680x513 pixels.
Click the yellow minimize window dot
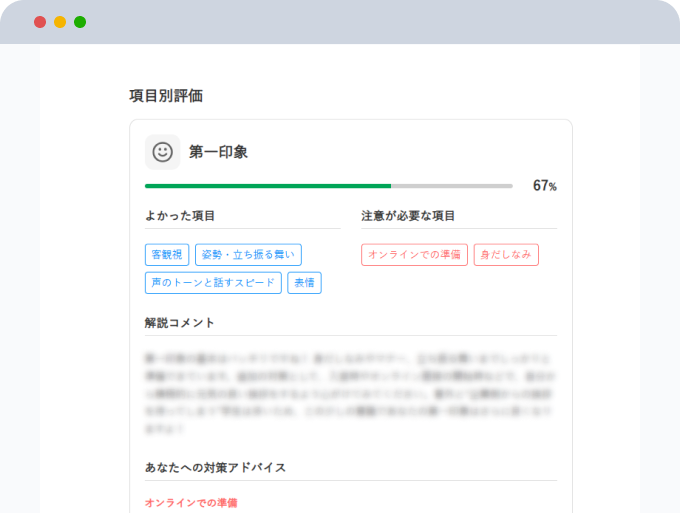(60, 22)
